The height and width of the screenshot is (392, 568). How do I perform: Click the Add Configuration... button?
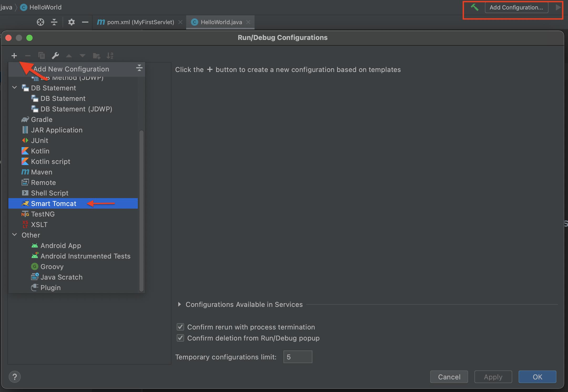pyautogui.click(x=516, y=7)
